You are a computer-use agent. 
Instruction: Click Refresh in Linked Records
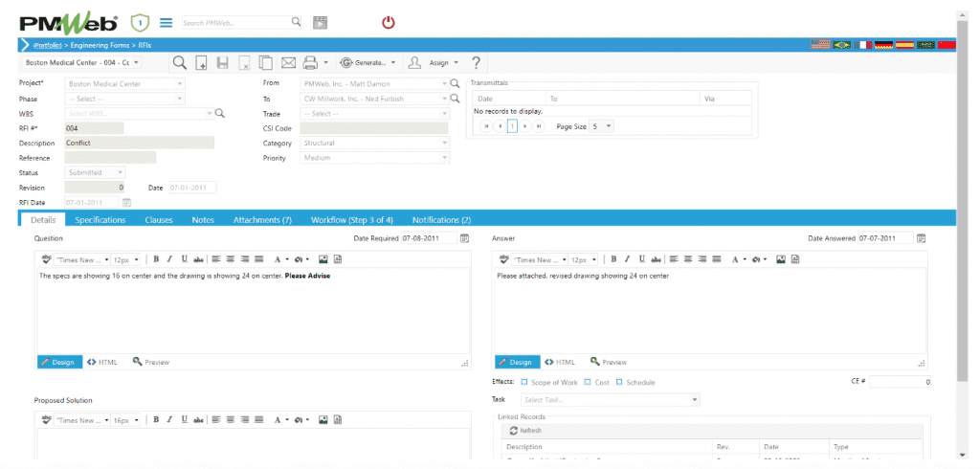click(x=525, y=431)
